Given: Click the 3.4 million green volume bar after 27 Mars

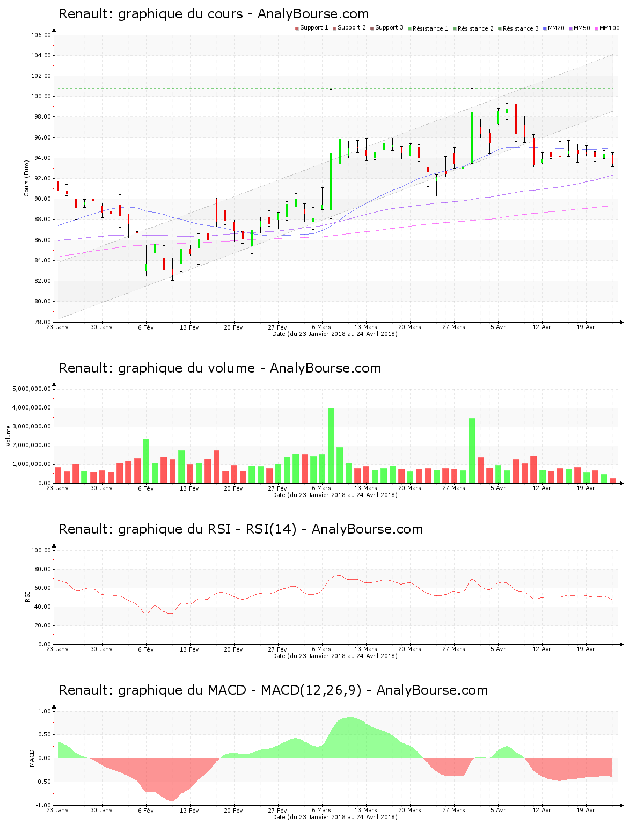Looking at the screenshot, I should [x=472, y=451].
